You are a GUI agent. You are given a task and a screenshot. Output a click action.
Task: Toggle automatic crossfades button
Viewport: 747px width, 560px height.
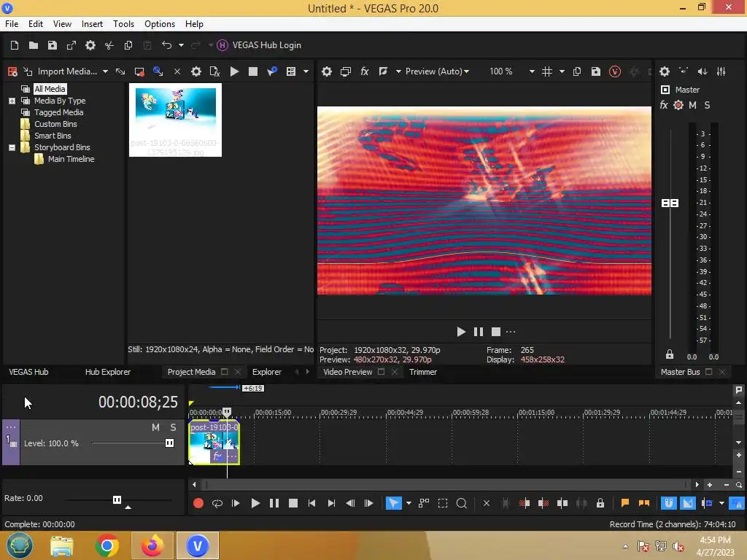[688, 503]
